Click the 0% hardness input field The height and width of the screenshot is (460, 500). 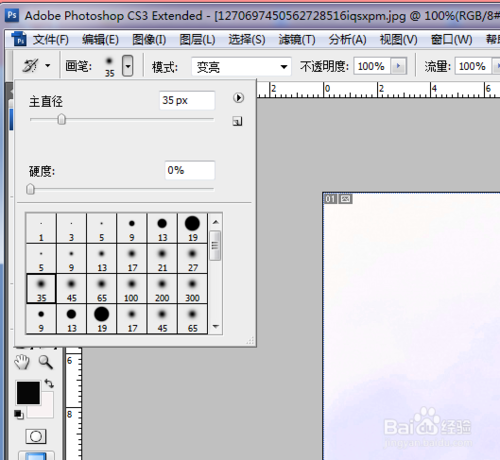pos(190,170)
